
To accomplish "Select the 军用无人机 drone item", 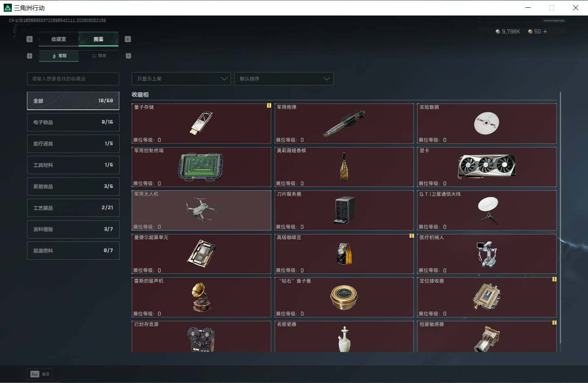I will click(x=201, y=210).
